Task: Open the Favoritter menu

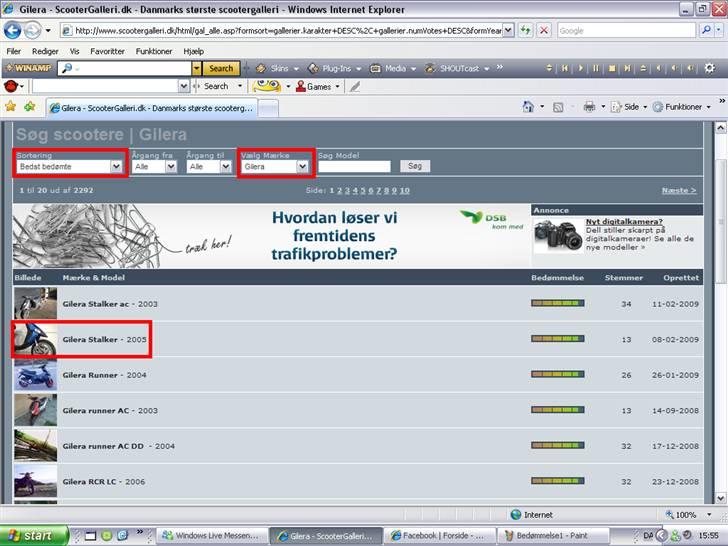Action: (107, 51)
